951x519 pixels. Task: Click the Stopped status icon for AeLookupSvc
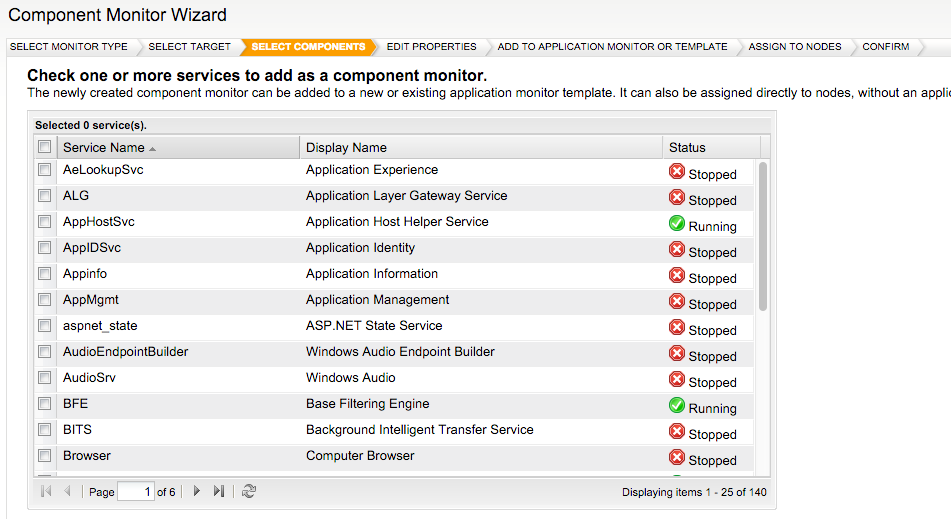click(x=677, y=172)
